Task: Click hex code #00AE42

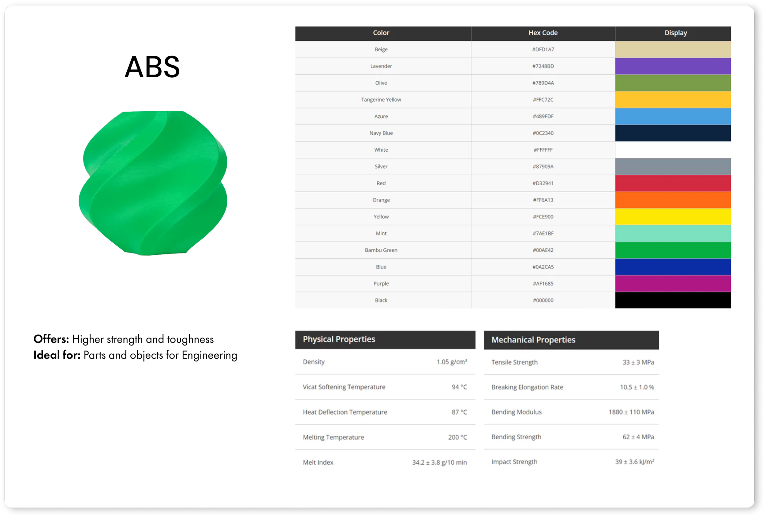Action: point(543,250)
